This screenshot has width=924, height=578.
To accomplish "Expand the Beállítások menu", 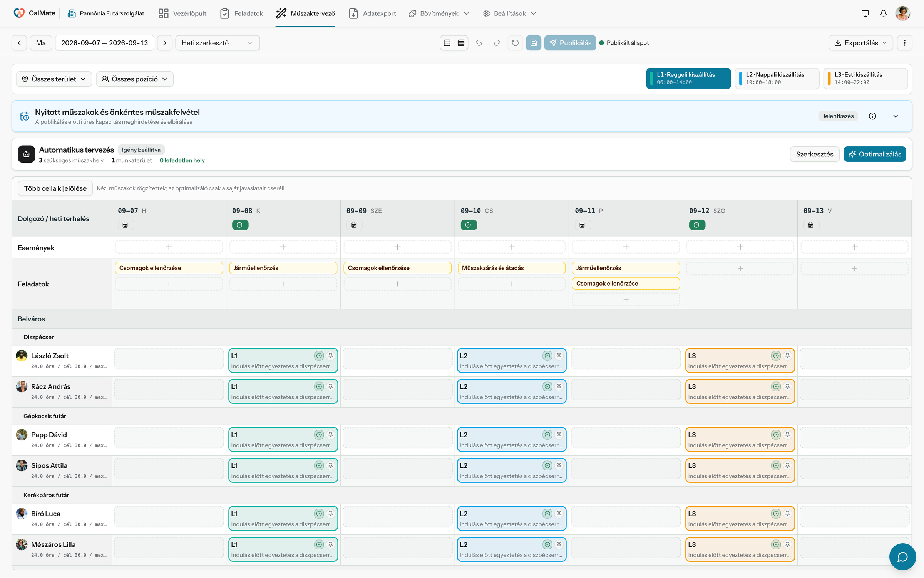I will tap(509, 13).
